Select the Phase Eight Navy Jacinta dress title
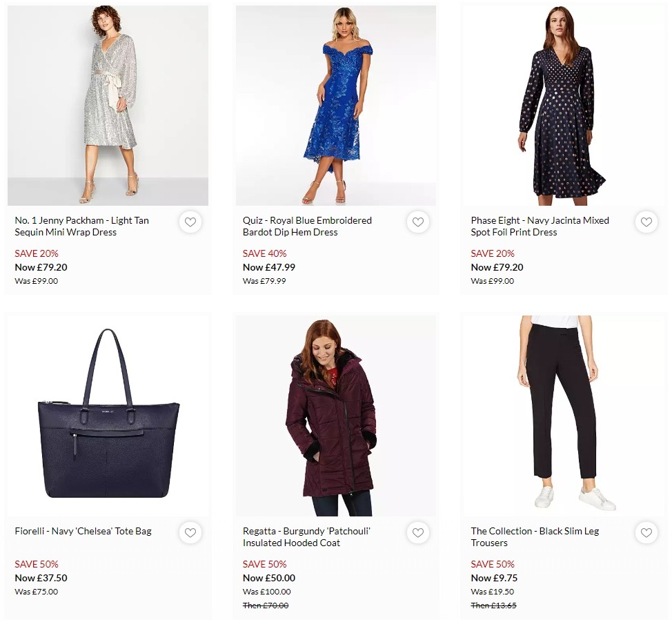The image size is (672, 620). (x=540, y=226)
